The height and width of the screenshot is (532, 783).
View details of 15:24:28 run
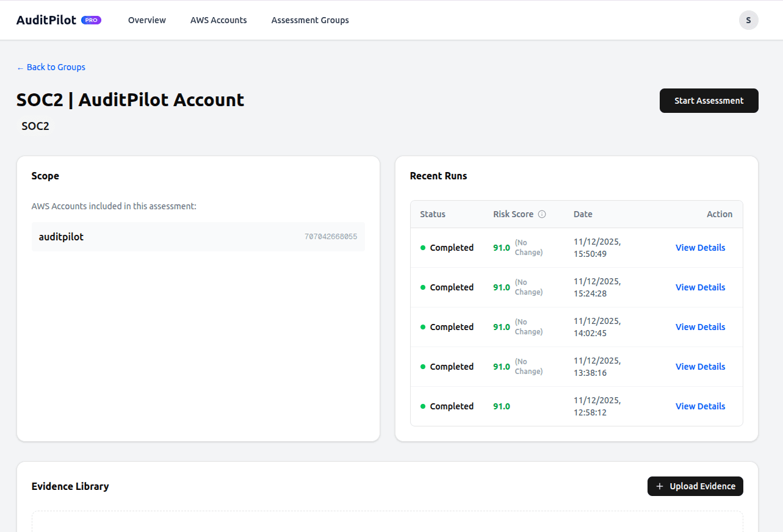click(x=700, y=287)
